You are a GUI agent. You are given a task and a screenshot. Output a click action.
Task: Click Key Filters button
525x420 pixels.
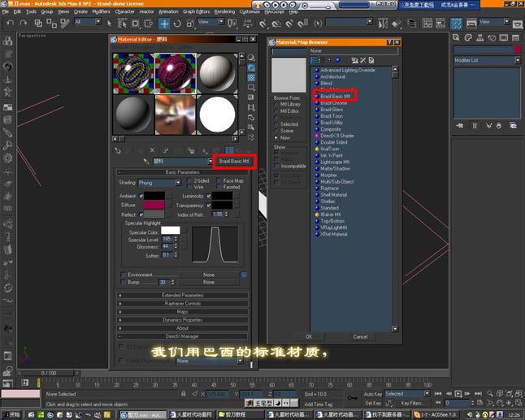pos(412,403)
